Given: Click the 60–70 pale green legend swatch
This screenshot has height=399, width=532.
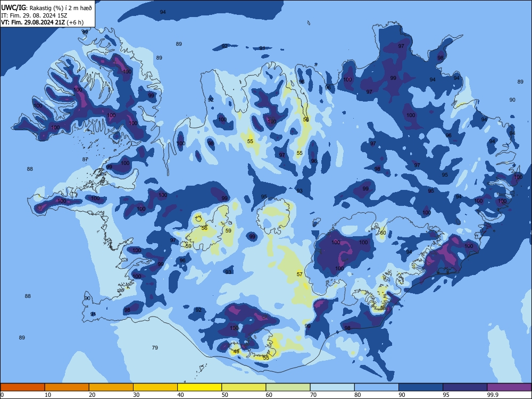Looking at the screenshot, I should 288,387.
